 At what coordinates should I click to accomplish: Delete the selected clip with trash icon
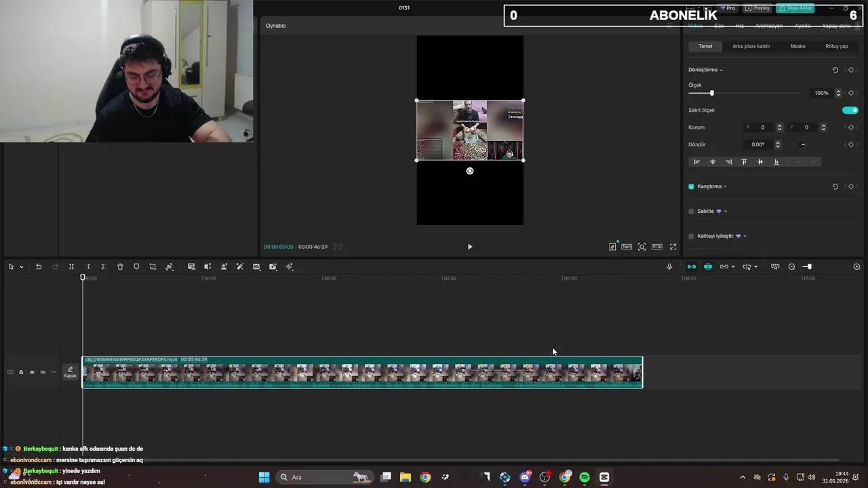(x=120, y=267)
